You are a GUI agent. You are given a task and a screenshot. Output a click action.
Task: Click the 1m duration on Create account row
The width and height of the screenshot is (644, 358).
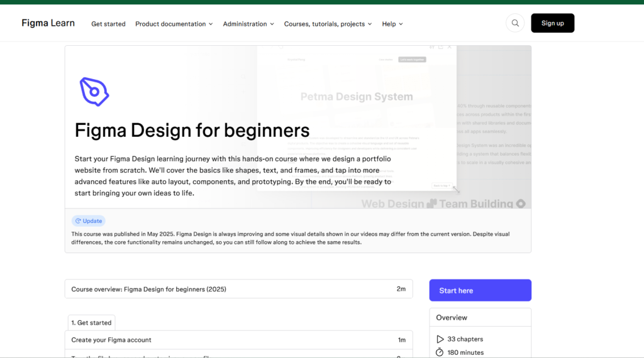tap(402, 340)
